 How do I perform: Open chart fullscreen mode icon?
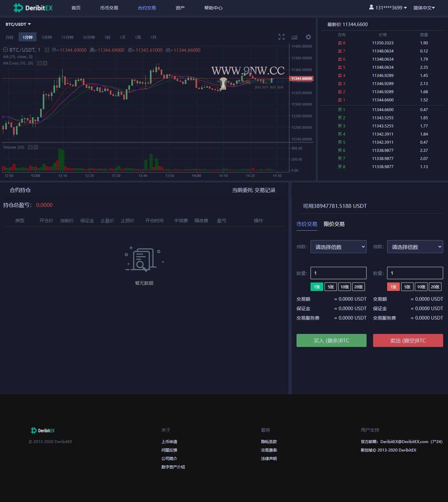coord(281,37)
